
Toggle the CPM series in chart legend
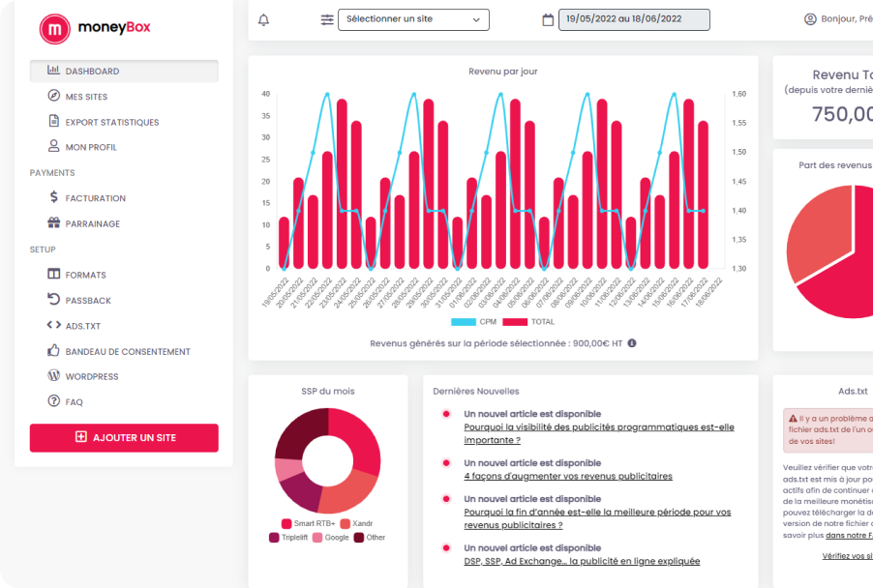pos(474,321)
